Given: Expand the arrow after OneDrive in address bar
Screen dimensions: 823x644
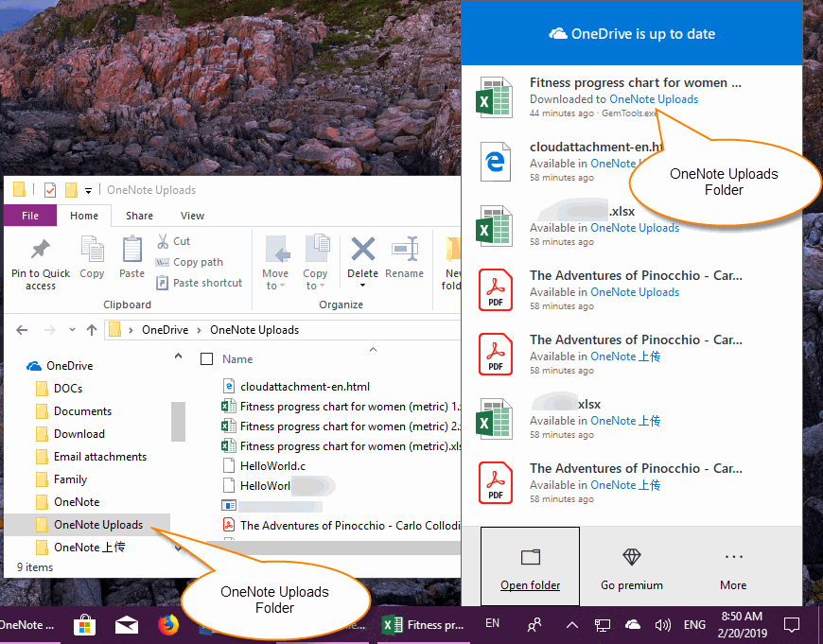Looking at the screenshot, I should [x=199, y=330].
